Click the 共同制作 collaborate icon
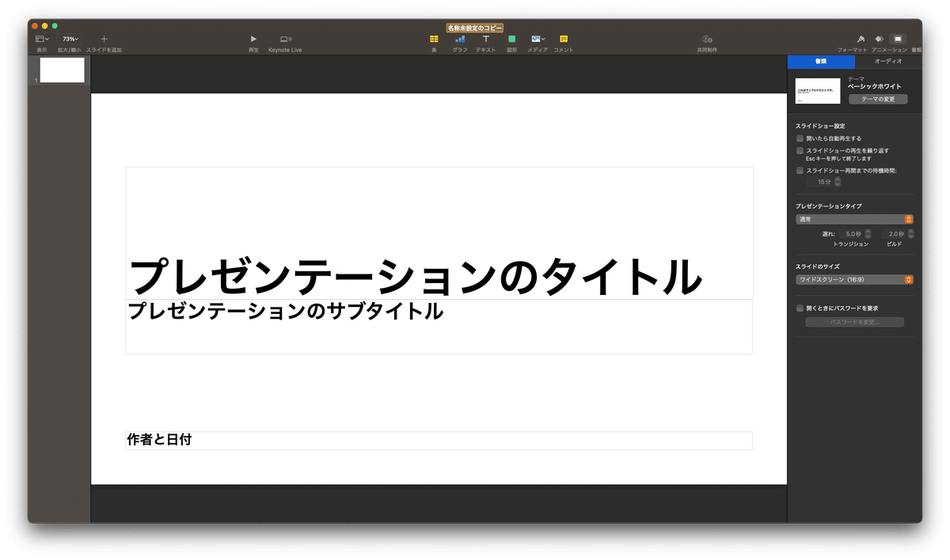 click(707, 39)
